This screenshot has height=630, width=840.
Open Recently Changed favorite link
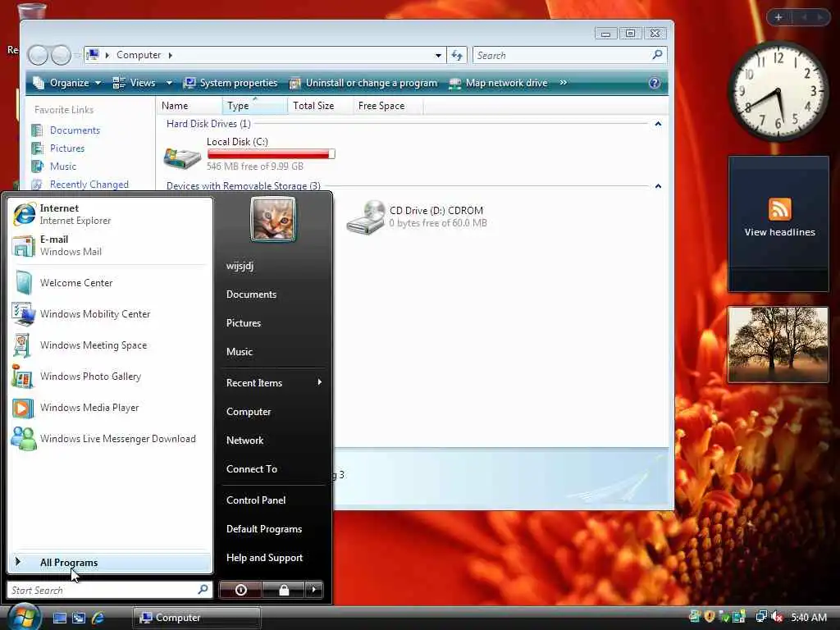point(89,185)
